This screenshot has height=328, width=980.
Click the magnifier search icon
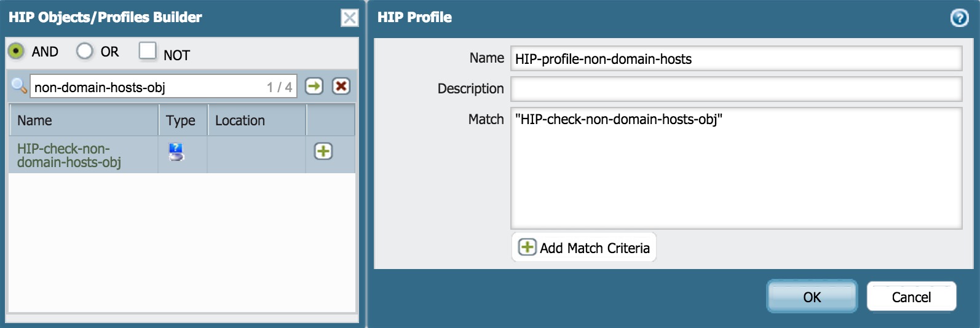(x=19, y=87)
